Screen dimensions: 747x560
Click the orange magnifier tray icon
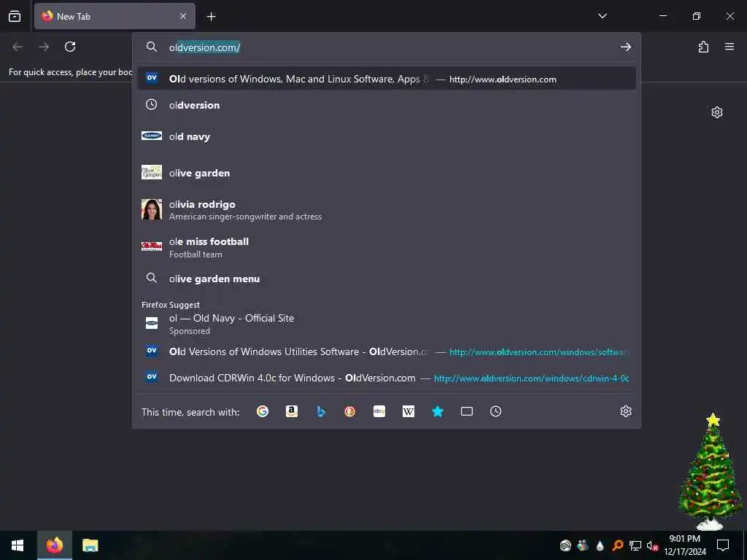pos(617,545)
